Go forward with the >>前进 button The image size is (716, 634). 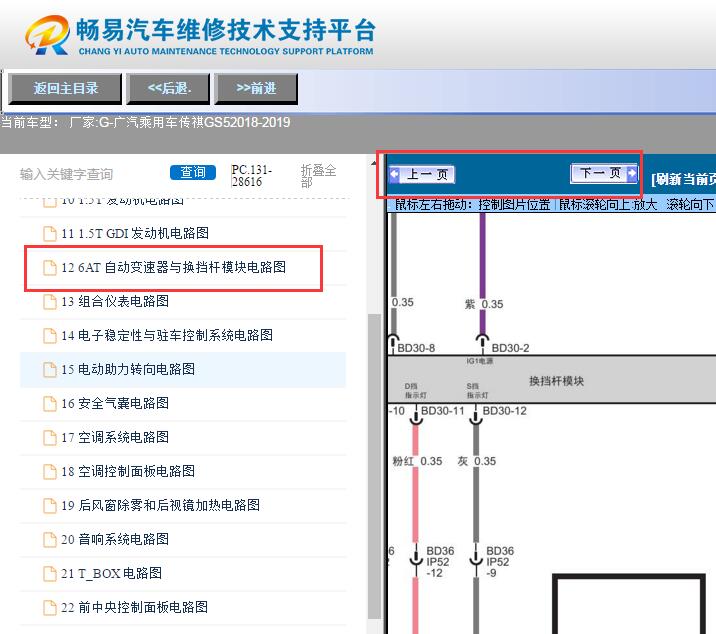tap(256, 88)
